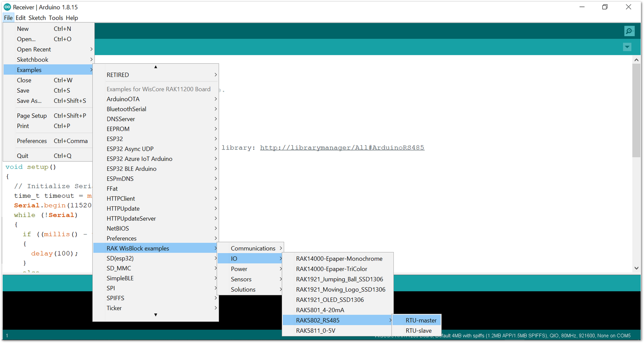Select Print in File menu

[48, 126]
